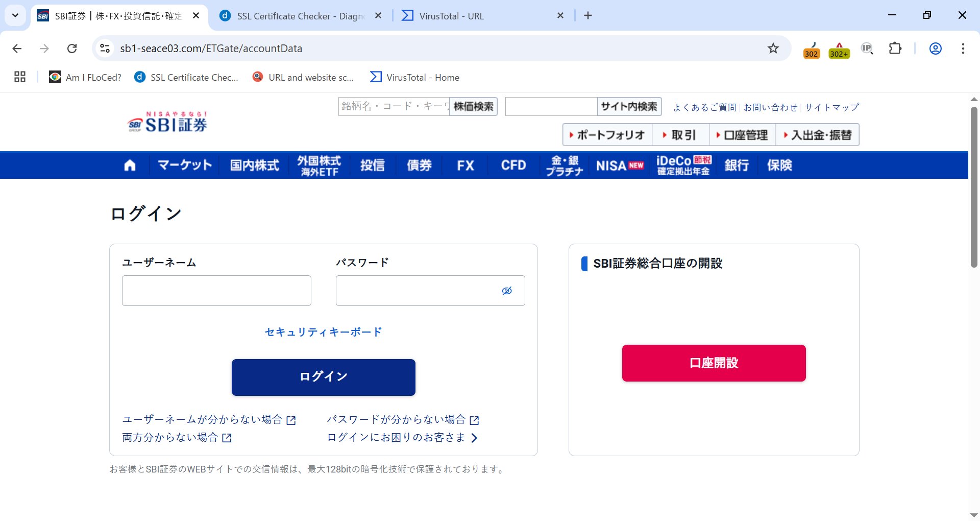Viewport: 980px width, 521px height.
Task: Close the SSL Certificate Checker tab
Action: click(378, 16)
